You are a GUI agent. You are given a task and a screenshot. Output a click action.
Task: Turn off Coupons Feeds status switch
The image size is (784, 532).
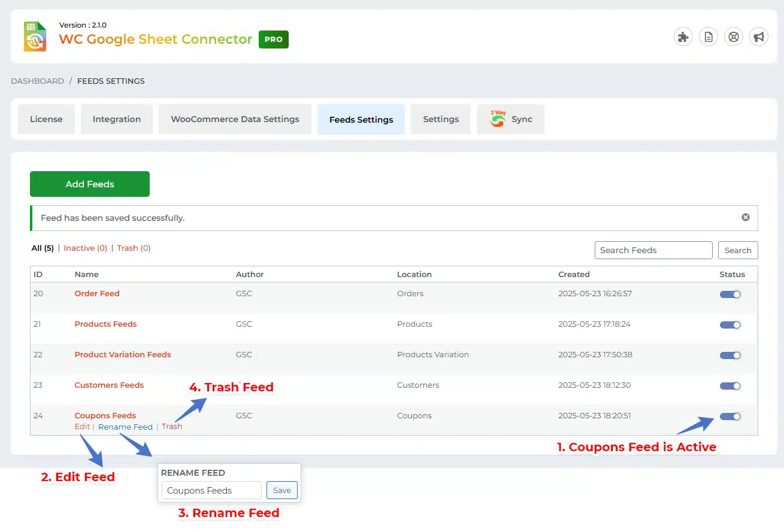tap(730, 417)
